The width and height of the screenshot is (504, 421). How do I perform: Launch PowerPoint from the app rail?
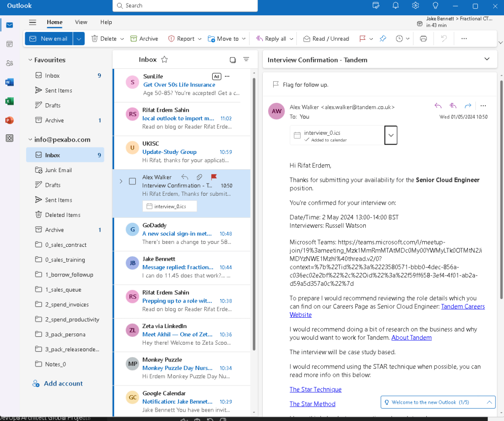[10, 120]
